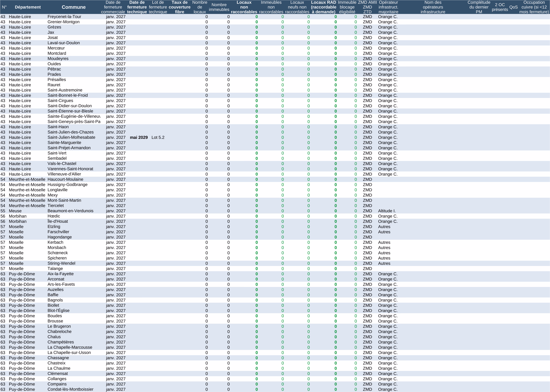Select the Condat-lès-Montboissier commune cell
Image resolution: width=550 pixels, height=392 pixels.
click(70, 389)
